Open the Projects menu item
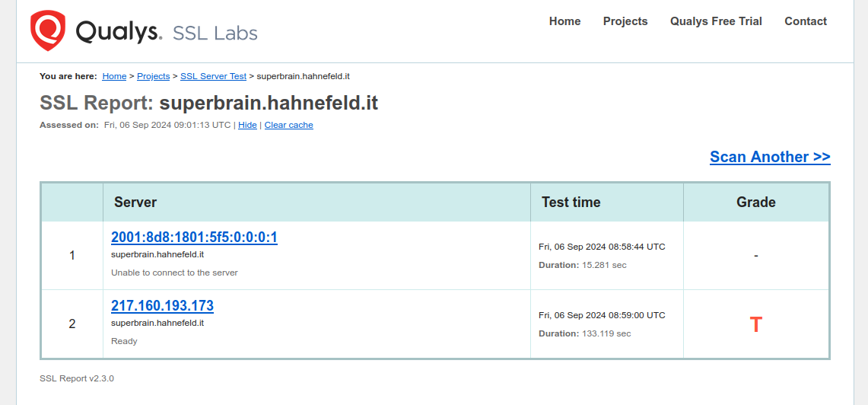The height and width of the screenshot is (405, 868). pyautogui.click(x=625, y=21)
